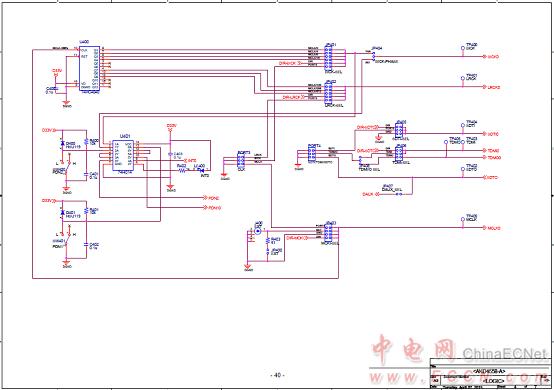The image size is (554, 390).
Task: Select the DAUX_SEL jumper
Action: (x=398, y=194)
